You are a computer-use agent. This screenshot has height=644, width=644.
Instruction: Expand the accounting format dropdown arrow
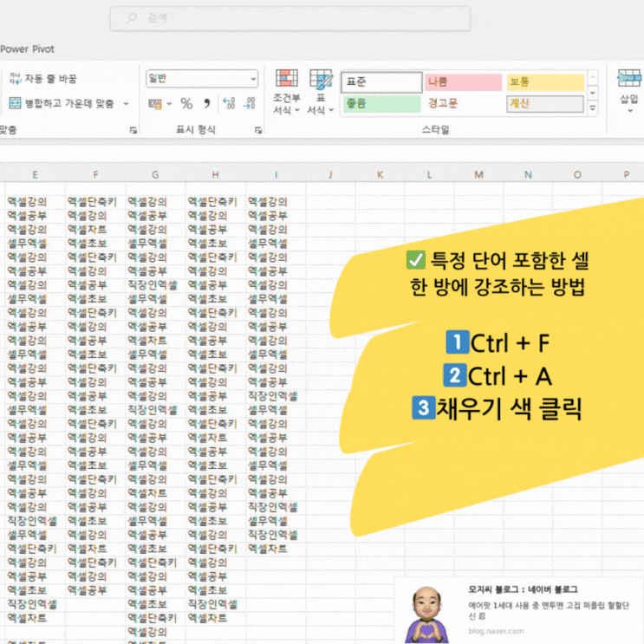click(x=169, y=104)
